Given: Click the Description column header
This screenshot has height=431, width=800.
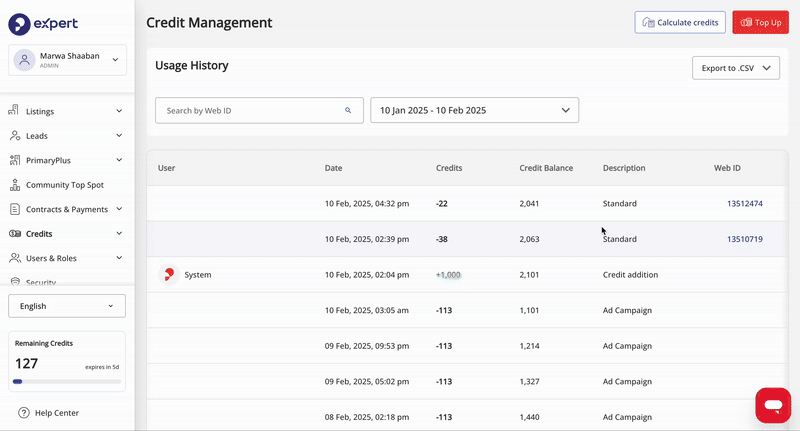Looking at the screenshot, I should click(624, 168).
